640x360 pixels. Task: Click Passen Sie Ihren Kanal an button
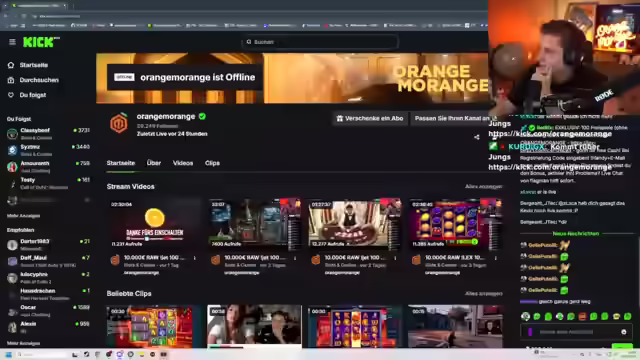[x=451, y=118]
